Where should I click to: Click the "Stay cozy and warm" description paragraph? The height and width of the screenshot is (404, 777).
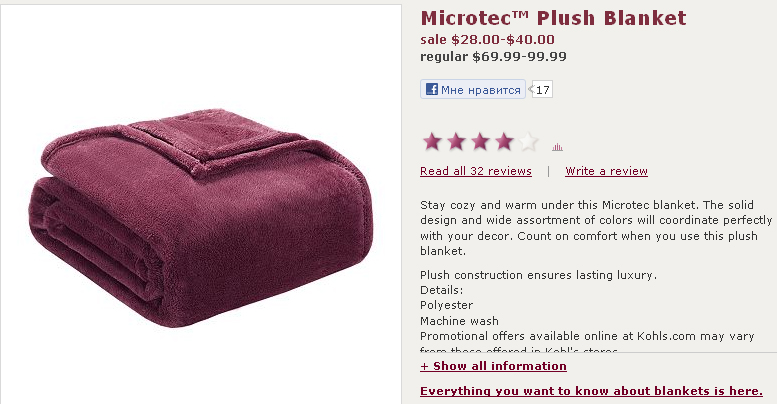[x=596, y=226]
